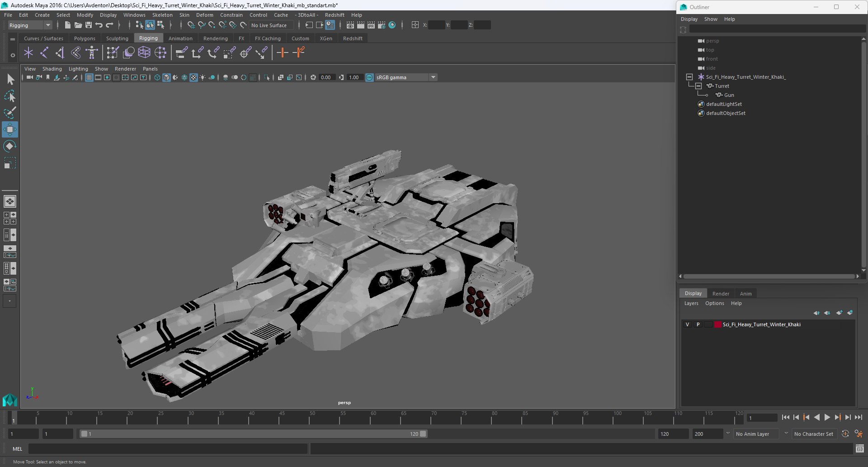Image resolution: width=868 pixels, height=467 pixels.
Task: Pick the Scale tool in toolbox
Action: [10, 163]
